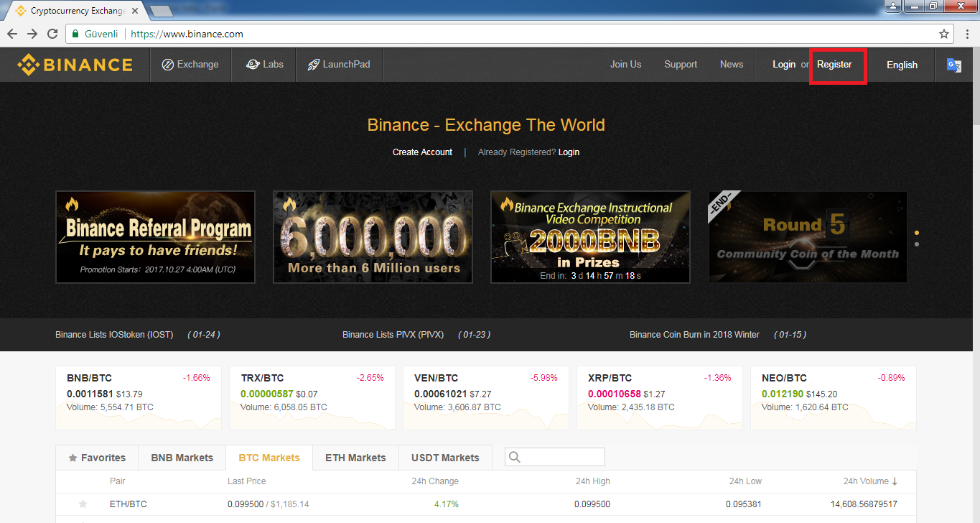Sort the table by Pair column
The height and width of the screenshot is (523, 980).
[x=118, y=481]
